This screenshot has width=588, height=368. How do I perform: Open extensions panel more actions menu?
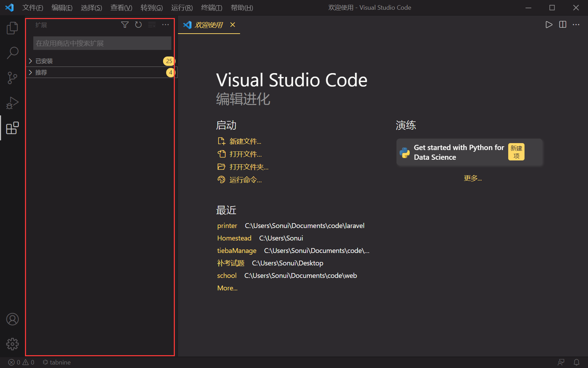(165, 25)
